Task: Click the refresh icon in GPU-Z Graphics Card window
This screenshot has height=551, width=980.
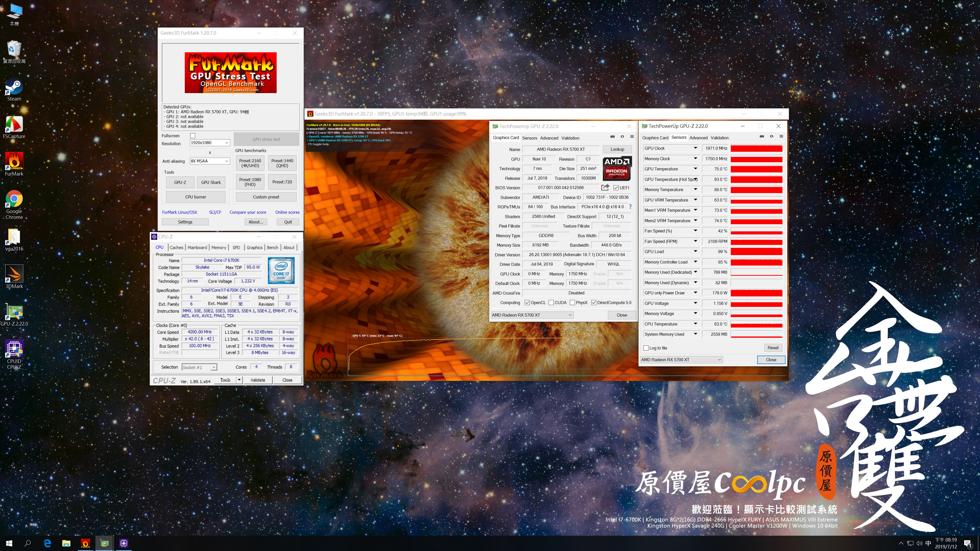Action: pyautogui.click(x=622, y=137)
